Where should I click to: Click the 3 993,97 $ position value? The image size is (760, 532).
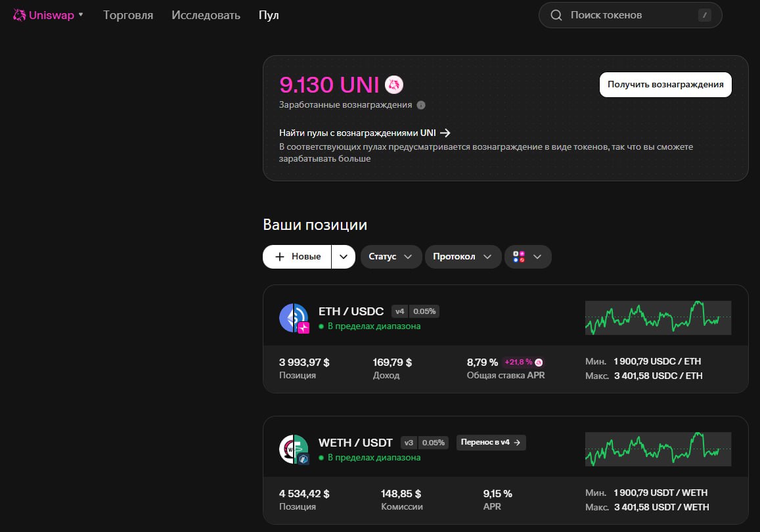(304, 363)
